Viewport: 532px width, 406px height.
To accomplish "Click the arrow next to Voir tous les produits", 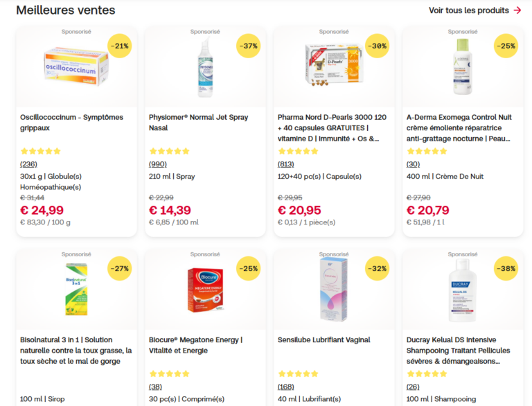I will [x=517, y=10].
